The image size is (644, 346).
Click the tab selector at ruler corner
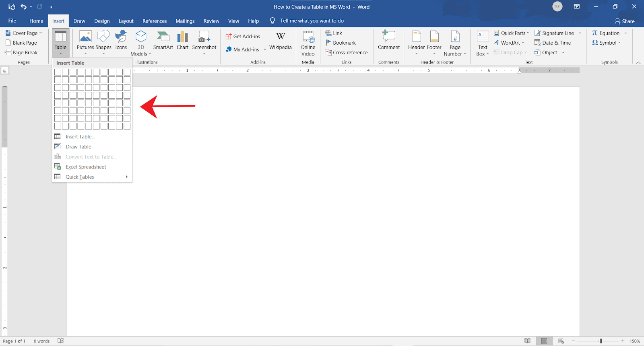click(x=5, y=71)
